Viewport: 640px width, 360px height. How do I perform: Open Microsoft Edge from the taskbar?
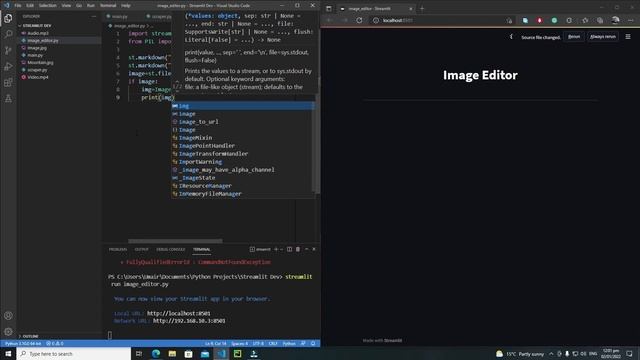[156, 353]
